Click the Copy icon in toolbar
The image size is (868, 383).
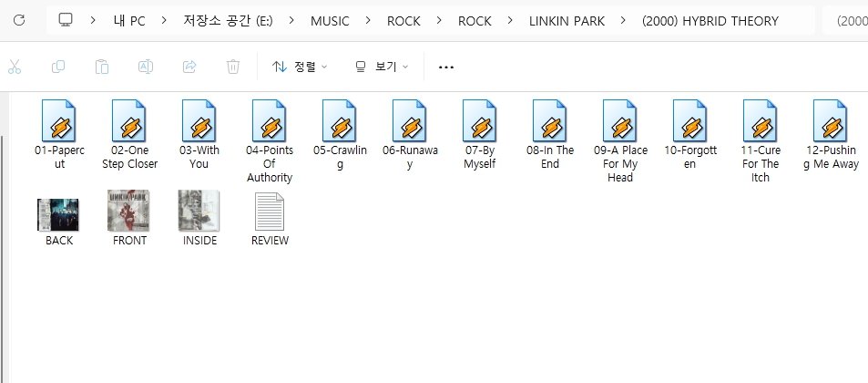tap(58, 67)
